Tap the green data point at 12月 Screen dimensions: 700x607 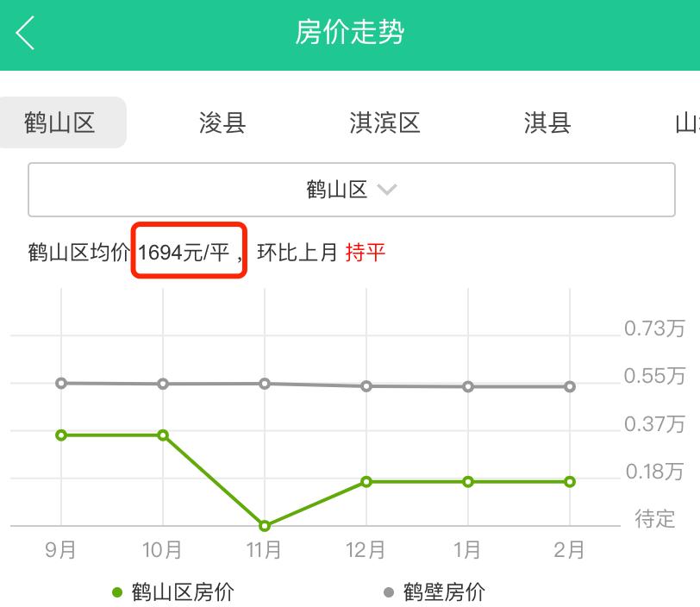(x=368, y=481)
